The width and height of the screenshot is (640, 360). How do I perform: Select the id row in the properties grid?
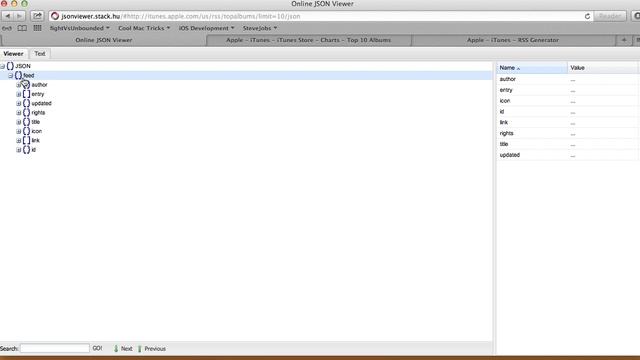[x=567, y=112]
